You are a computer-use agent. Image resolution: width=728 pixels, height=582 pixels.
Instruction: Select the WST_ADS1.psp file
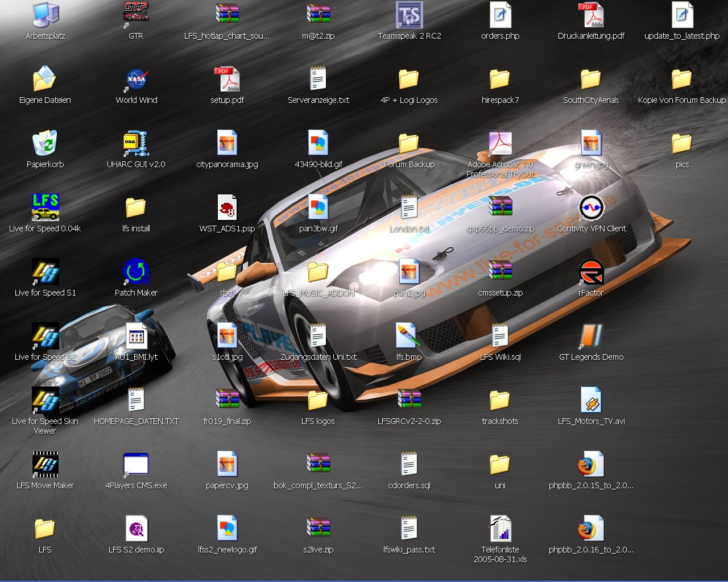point(227,208)
